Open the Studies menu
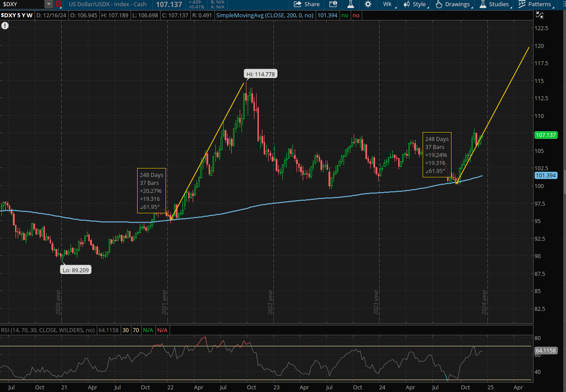The height and width of the screenshot is (392, 566). (495, 4)
